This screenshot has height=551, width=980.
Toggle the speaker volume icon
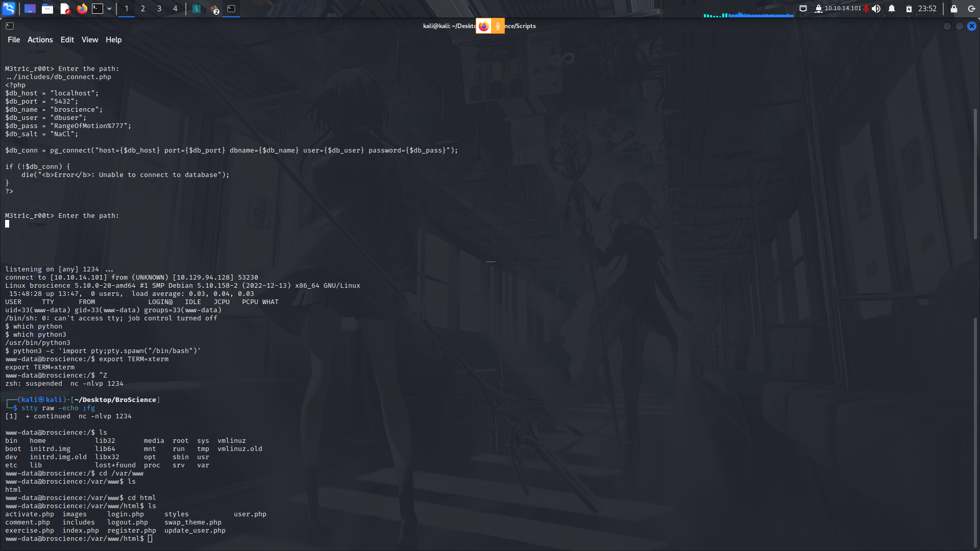(x=876, y=8)
